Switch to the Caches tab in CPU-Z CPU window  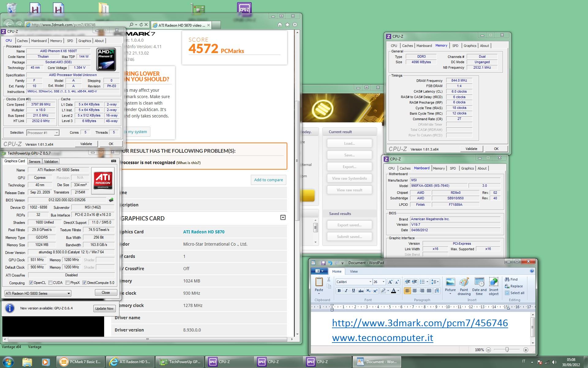(22, 41)
